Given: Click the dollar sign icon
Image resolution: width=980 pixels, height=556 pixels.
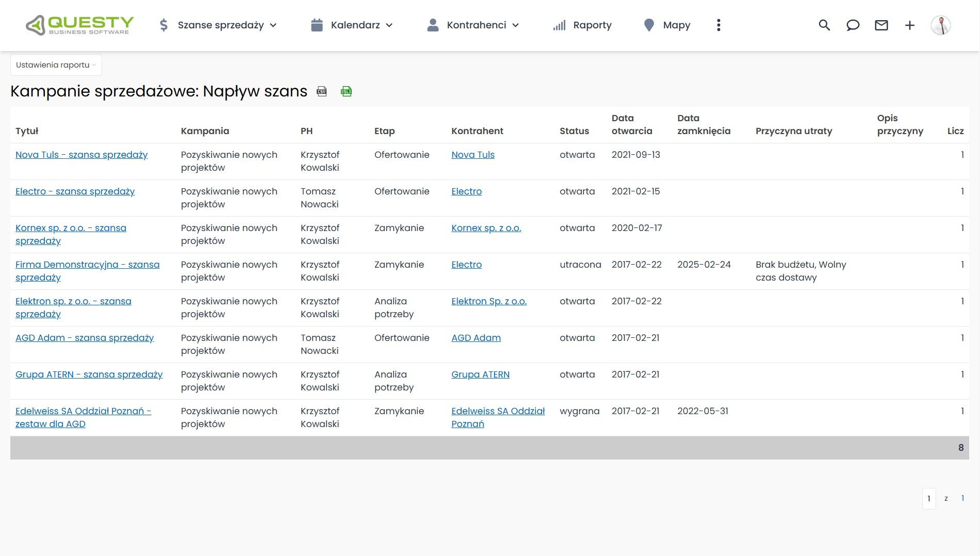Looking at the screenshot, I should [164, 25].
